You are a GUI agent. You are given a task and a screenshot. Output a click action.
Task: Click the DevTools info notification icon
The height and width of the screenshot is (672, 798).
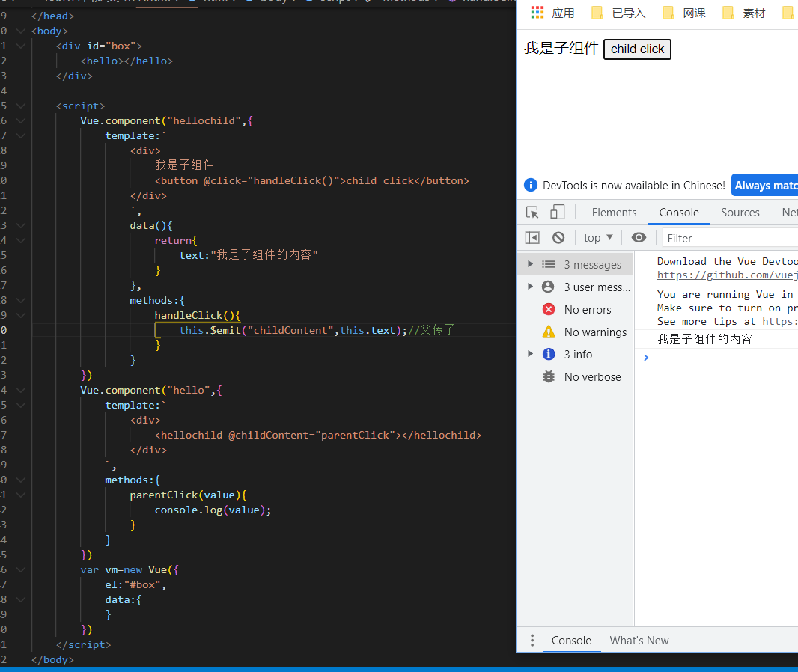click(530, 185)
